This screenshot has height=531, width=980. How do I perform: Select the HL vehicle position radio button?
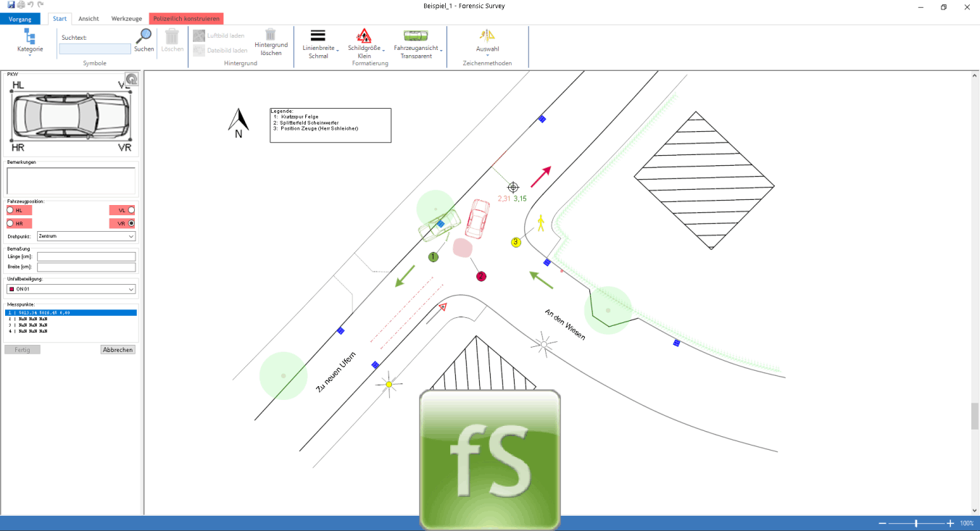(11, 210)
